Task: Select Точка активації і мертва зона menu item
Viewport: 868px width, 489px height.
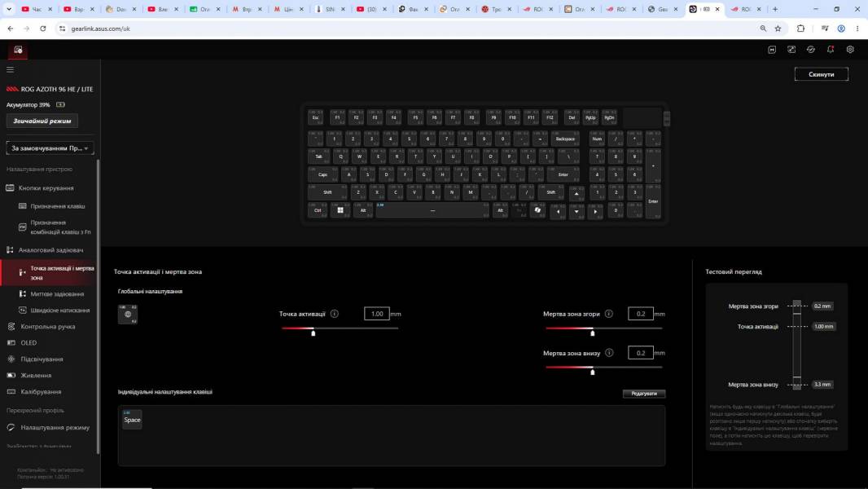Action: tap(50, 272)
